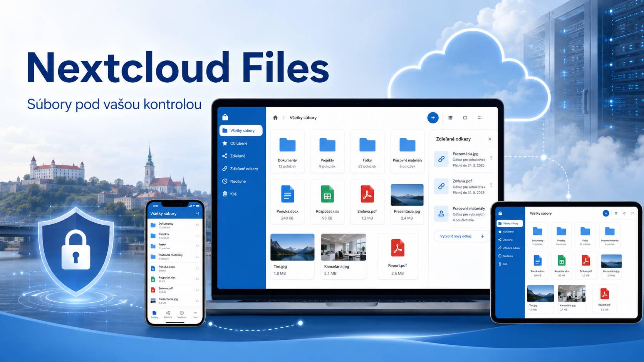Screen dimensions: 644x362
Task: Tap the header options icon on the phone
Action: tap(198, 214)
